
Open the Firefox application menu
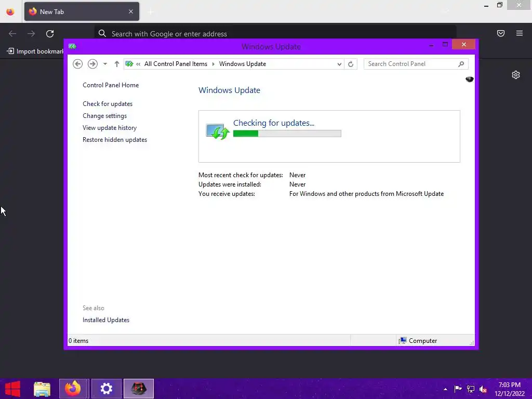point(519,33)
